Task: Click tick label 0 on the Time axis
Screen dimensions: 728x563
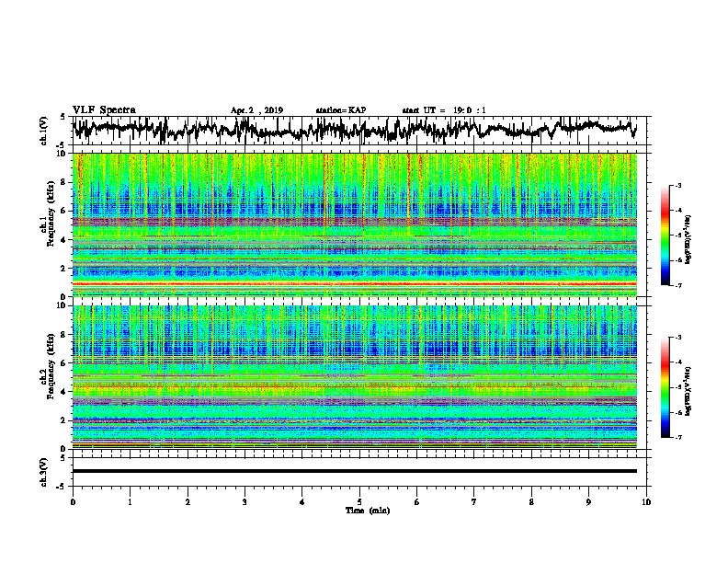Action: point(73,502)
